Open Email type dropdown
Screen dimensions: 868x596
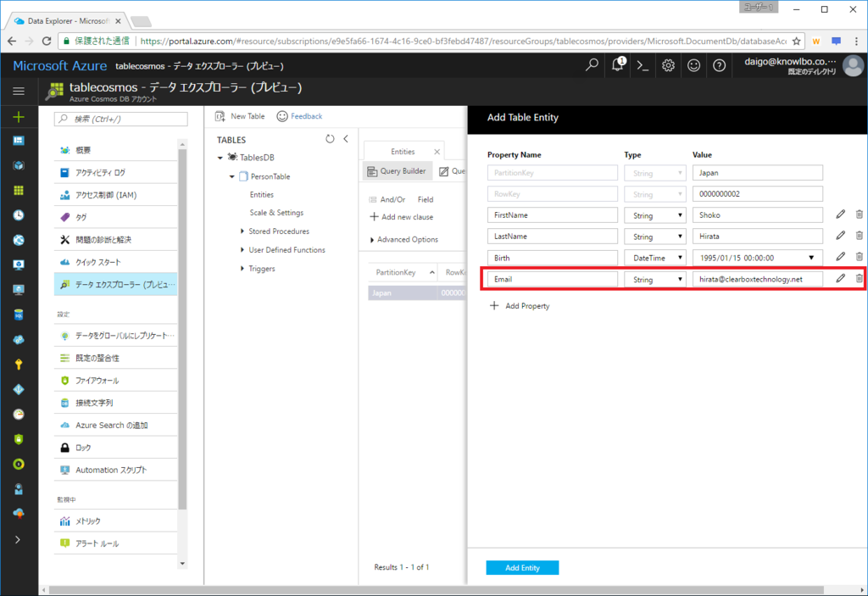click(x=655, y=279)
